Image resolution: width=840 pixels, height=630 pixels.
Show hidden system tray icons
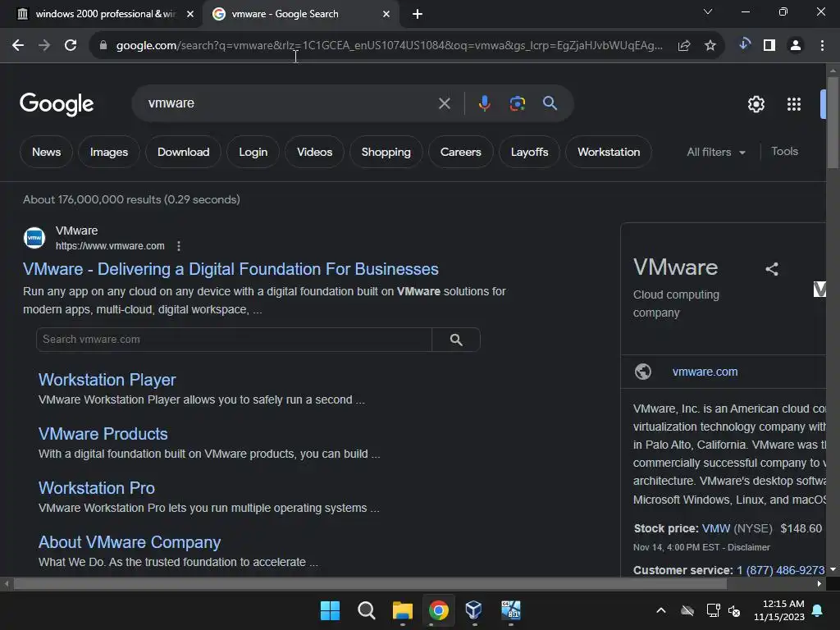click(x=661, y=610)
